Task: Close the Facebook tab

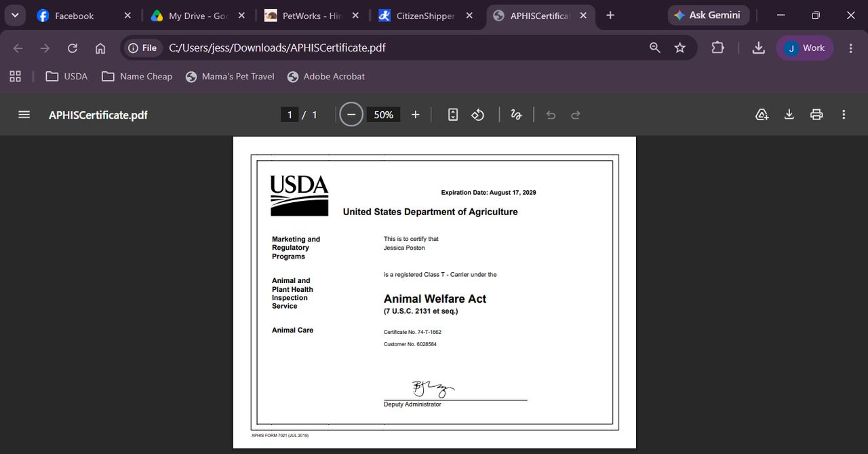Action: [x=127, y=16]
